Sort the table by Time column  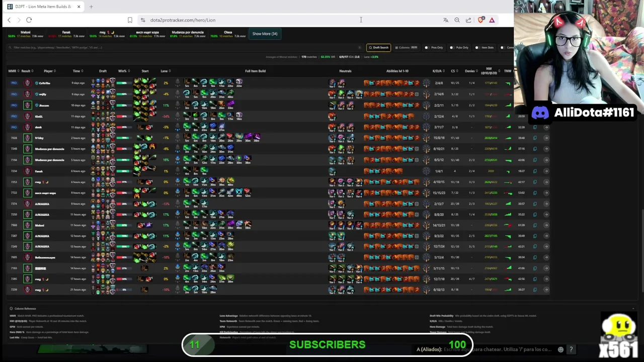(77, 71)
